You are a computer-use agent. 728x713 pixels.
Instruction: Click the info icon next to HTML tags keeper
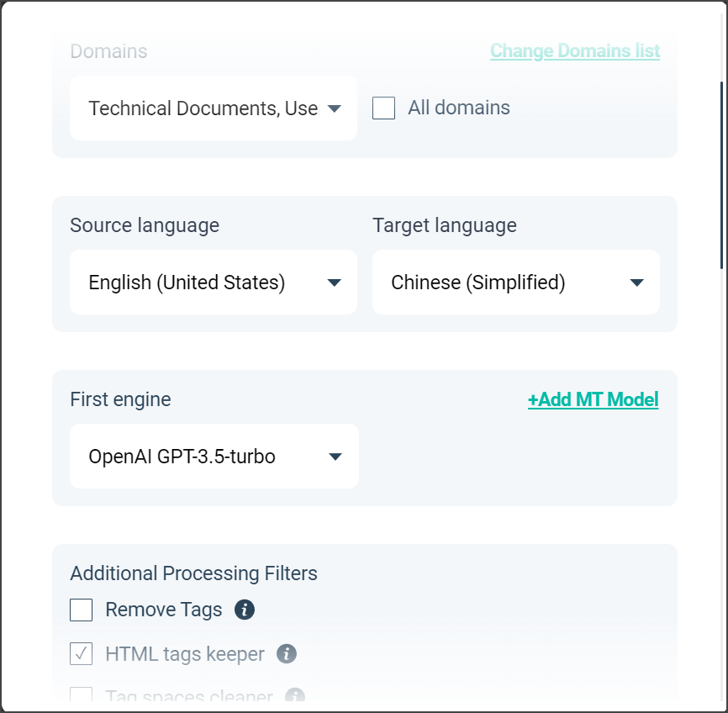coord(287,653)
